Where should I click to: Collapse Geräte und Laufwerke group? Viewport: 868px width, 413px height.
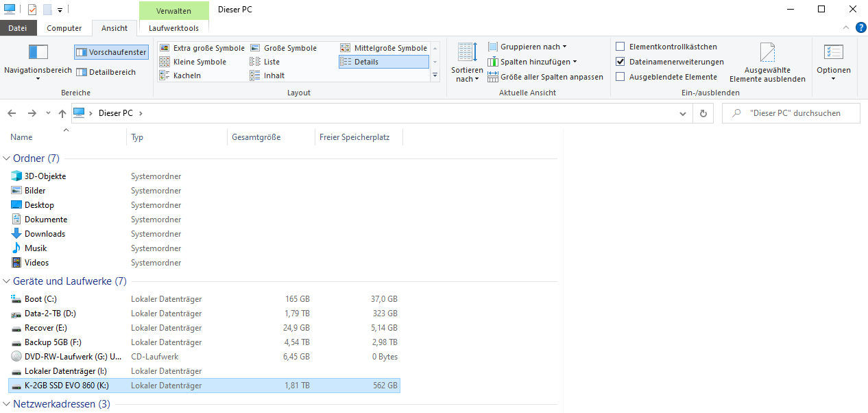point(7,281)
